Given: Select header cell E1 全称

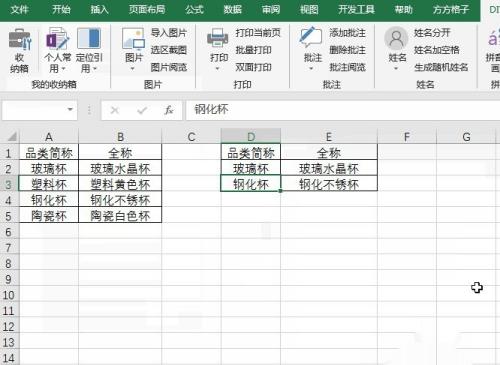Looking at the screenshot, I should pos(329,153).
